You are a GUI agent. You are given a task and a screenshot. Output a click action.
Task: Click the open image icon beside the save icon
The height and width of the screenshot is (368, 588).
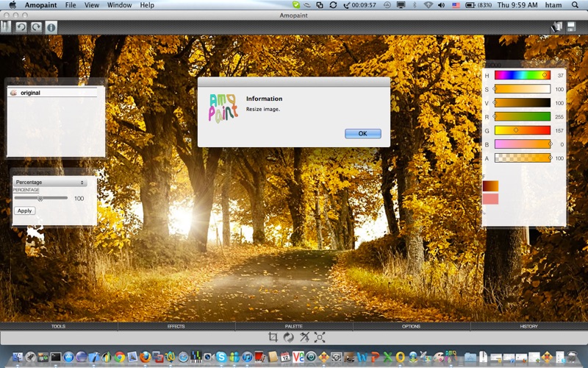pos(556,27)
